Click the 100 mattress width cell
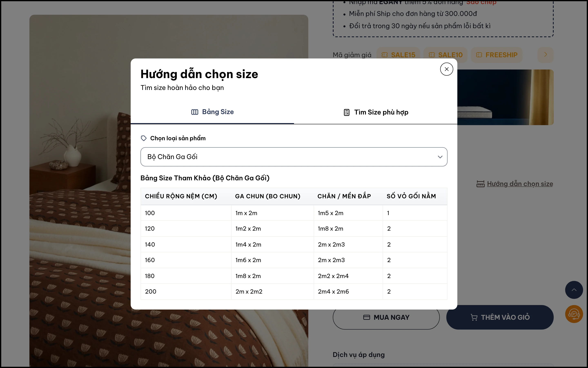 pyautogui.click(x=186, y=213)
